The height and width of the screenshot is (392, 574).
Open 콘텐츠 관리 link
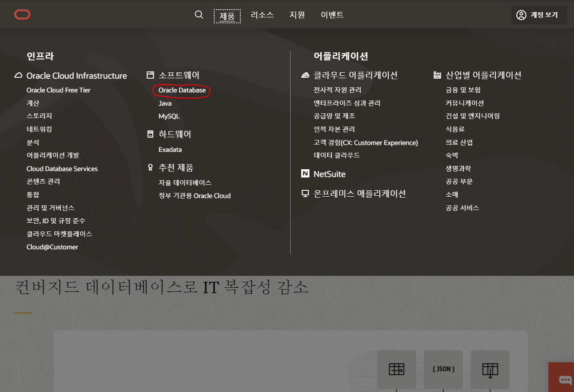[x=43, y=182]
